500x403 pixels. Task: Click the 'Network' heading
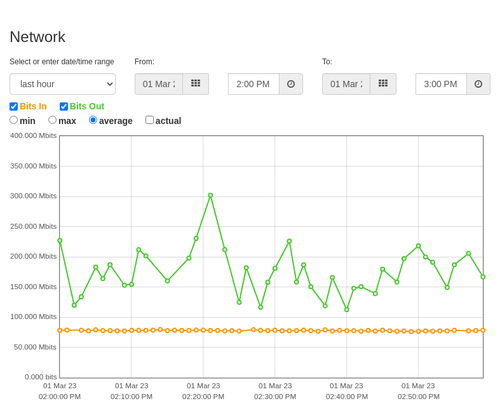[37, 37]
